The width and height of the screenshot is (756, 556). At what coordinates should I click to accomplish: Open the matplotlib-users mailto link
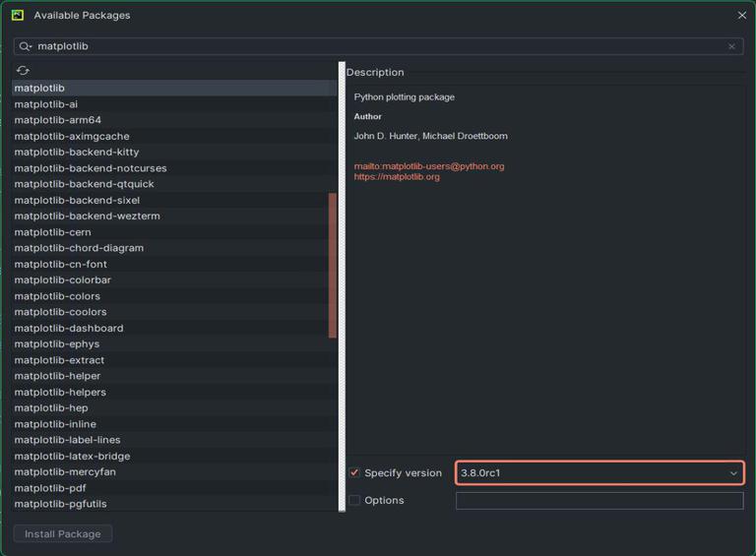click(x=429, y=166)
